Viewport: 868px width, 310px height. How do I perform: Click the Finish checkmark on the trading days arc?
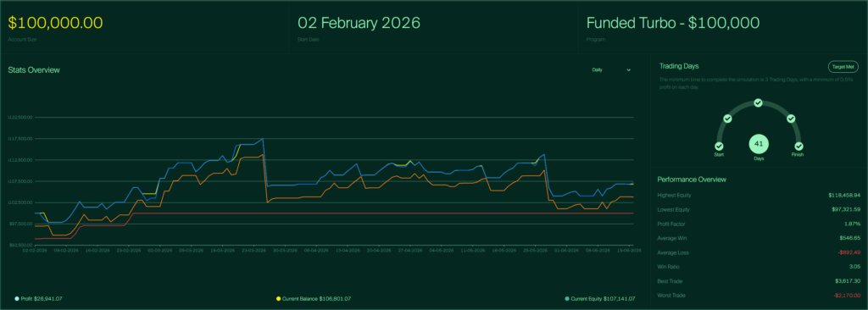pyautogui.click(x=798, y=147)
